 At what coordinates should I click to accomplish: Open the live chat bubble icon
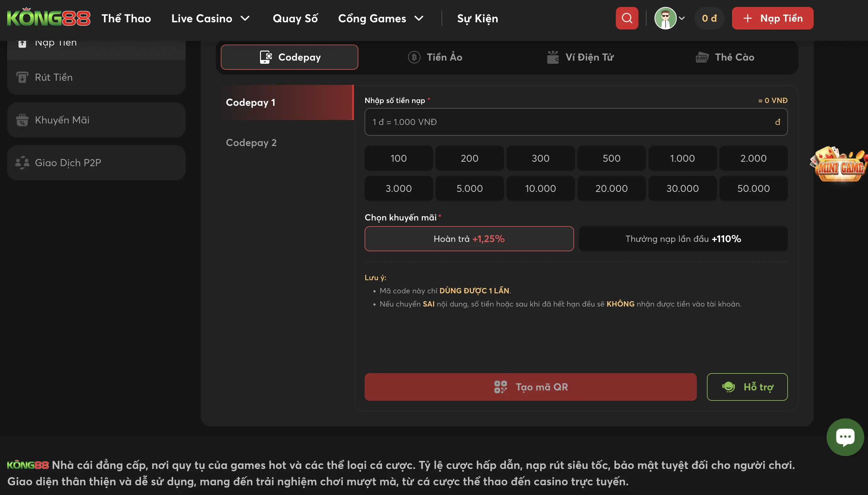[845, 437]
